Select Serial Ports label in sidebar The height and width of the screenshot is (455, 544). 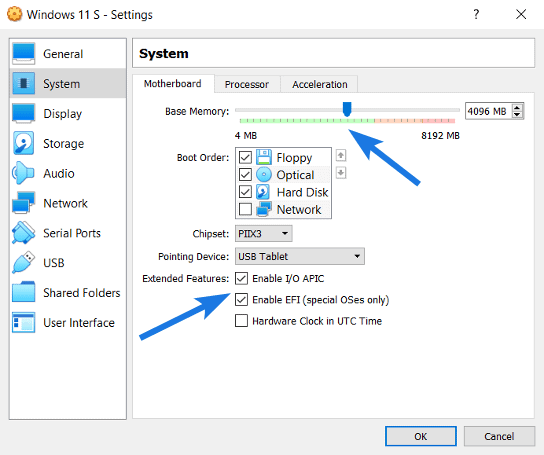click(72, 233)
